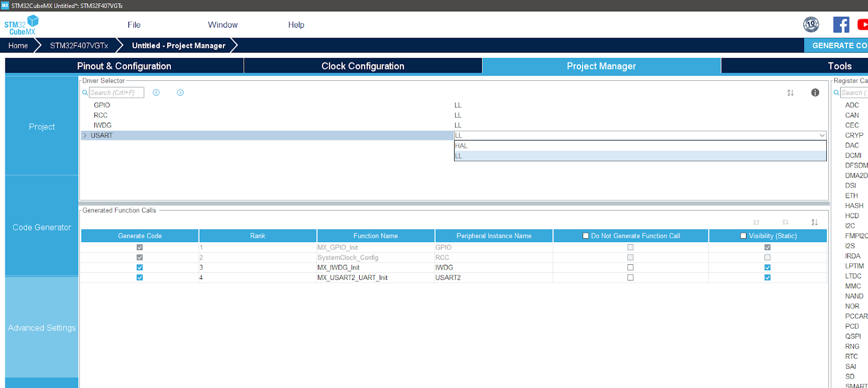Switch to Clock Configuration tab
Image resolution: width=868 pixels, height=388 pixels.
coord(363,66)
